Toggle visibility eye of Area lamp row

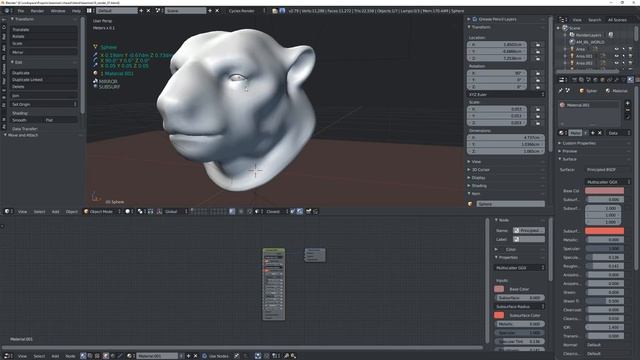[x=617, y=49]
